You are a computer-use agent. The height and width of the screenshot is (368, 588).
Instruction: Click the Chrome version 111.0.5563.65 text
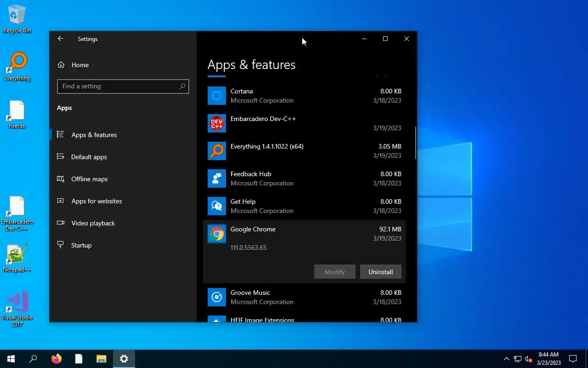[x=249, y=247]
